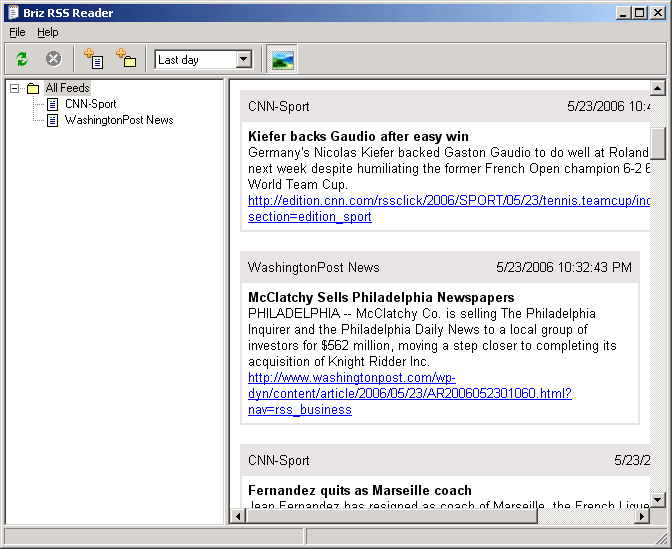
Task: Click the Briz RSS Reader title bar icon
Action: (14, 12)
